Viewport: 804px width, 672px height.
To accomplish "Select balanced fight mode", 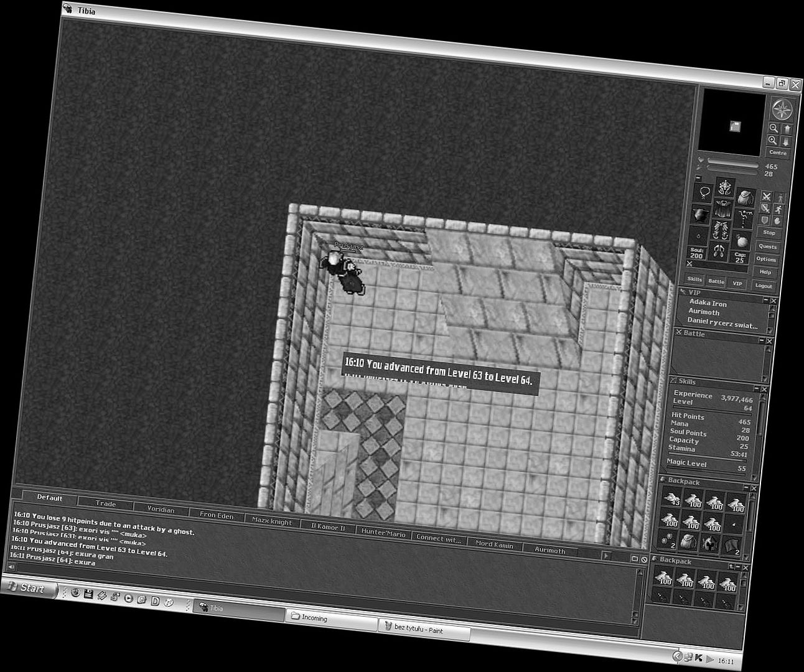I will click(x=765, y=208).
